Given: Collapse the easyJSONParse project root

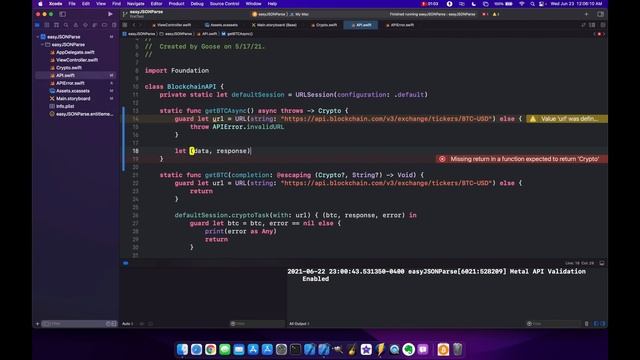Looking at the screenshot, I should (38, 37).
